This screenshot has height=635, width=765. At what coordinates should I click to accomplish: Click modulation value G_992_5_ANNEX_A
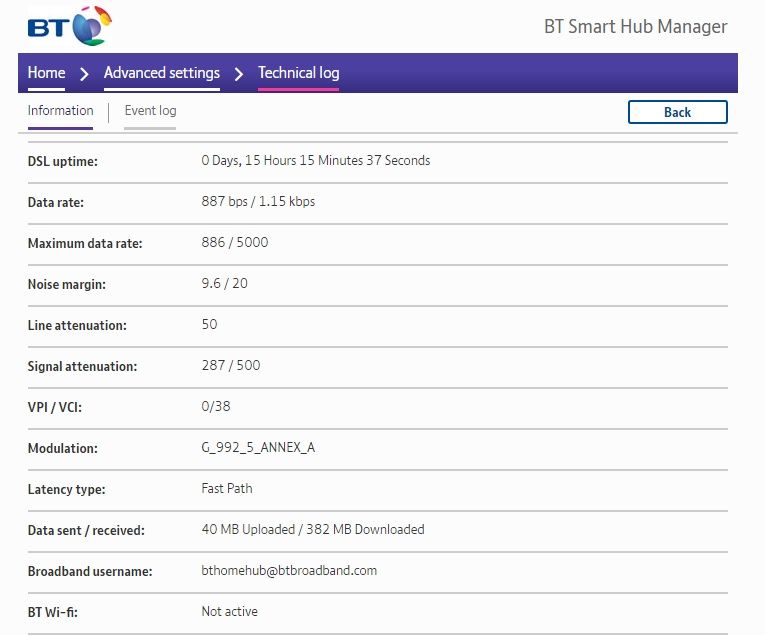click(258, 447)
